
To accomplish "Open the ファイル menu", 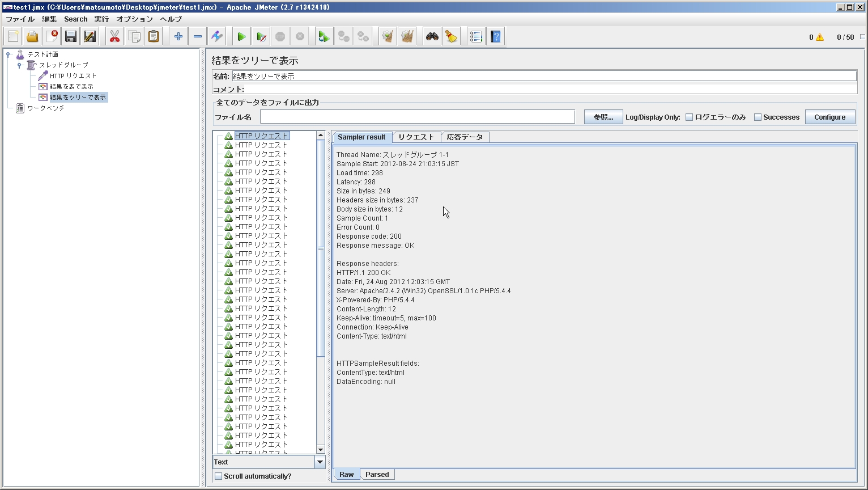I will tap(20, 19).
